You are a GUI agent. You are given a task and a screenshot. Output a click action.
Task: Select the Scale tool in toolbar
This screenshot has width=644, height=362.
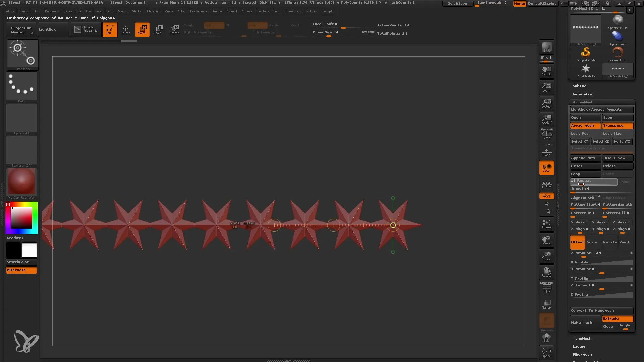pos(159,29)
